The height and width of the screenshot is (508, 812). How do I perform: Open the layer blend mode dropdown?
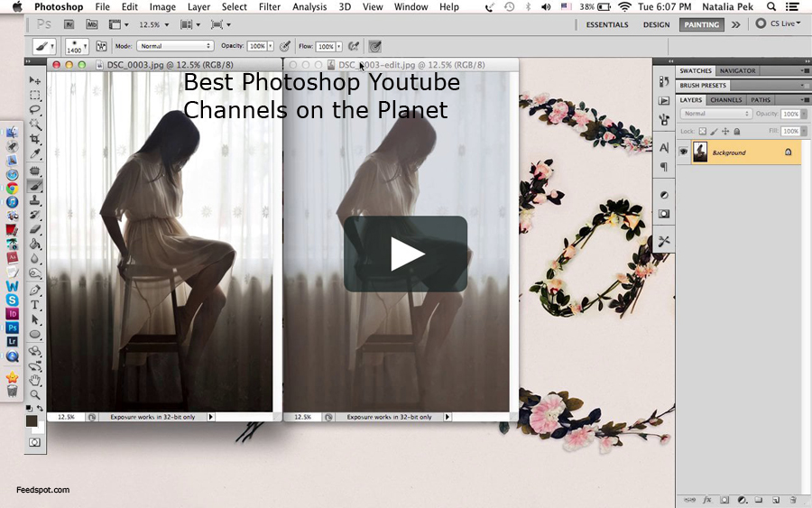point(715,114)
